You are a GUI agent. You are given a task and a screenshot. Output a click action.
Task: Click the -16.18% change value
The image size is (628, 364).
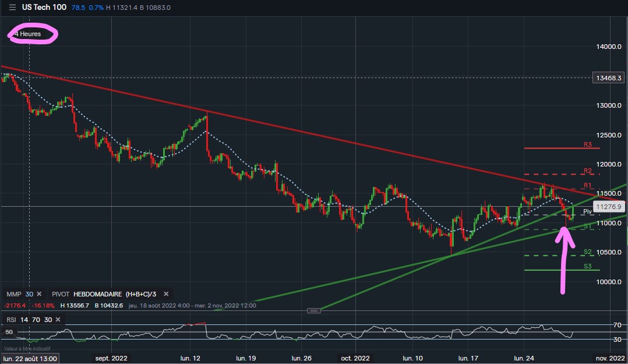(x=43, y=306)
